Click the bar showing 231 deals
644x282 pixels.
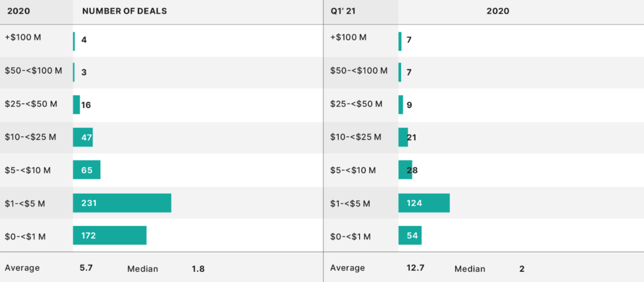122,203
